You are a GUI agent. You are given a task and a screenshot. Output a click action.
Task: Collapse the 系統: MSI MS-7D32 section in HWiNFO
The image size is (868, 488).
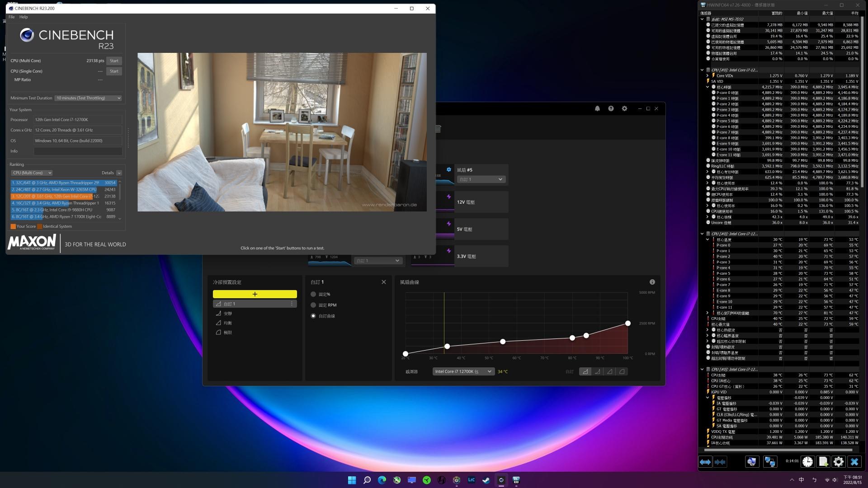point(702,19)
